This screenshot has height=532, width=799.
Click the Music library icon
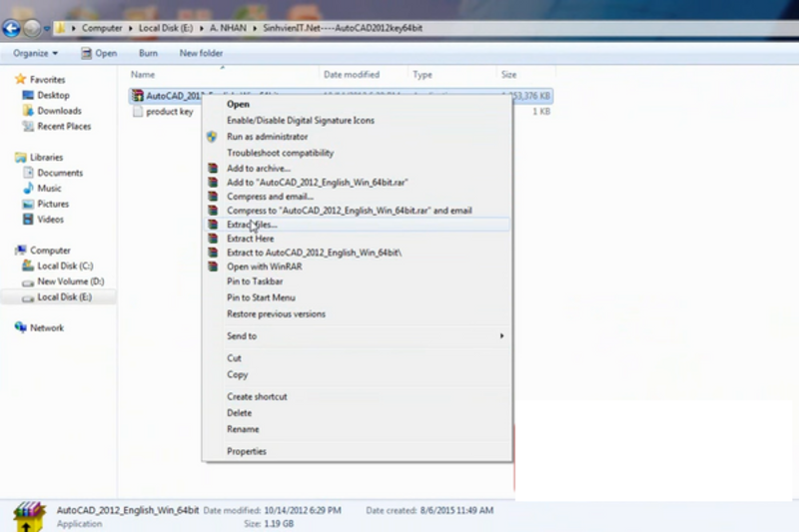coord(29,189)
